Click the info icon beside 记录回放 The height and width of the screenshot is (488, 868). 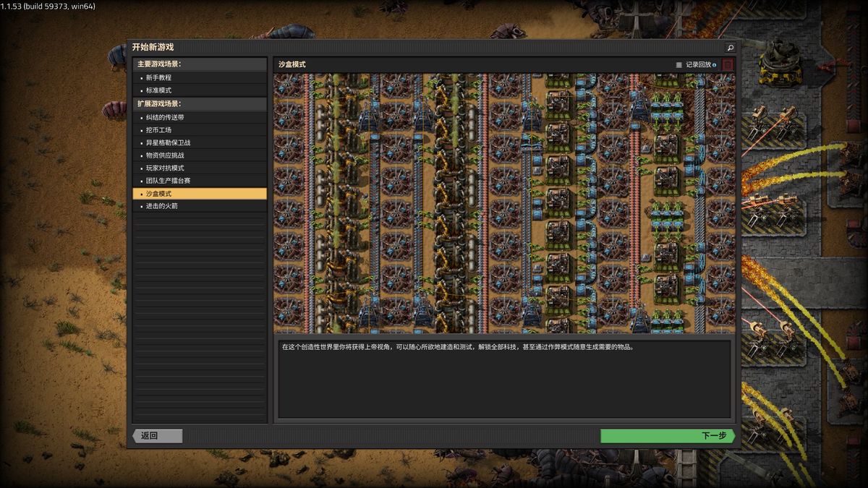point(715,65)
